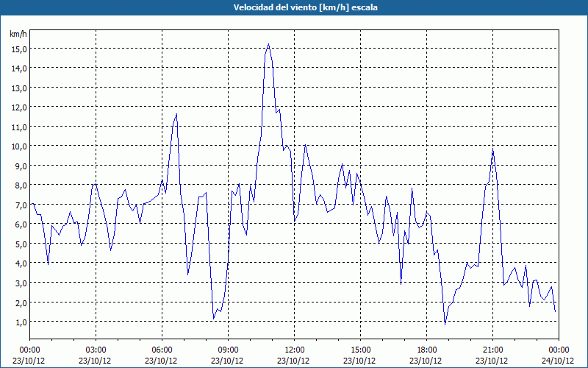Click the lowest dip of the line after 18:00
The height and width of the screenshot is (368, 588).
(x=445, y=324)
